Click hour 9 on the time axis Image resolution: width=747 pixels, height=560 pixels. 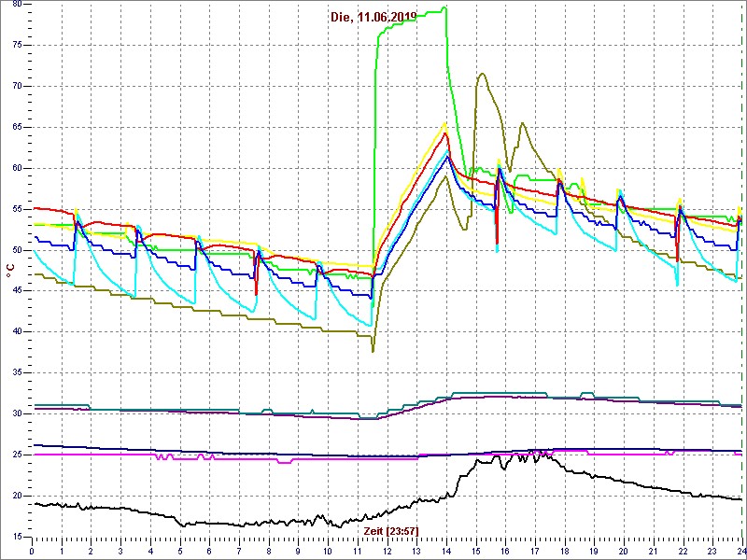coord(298,552)
